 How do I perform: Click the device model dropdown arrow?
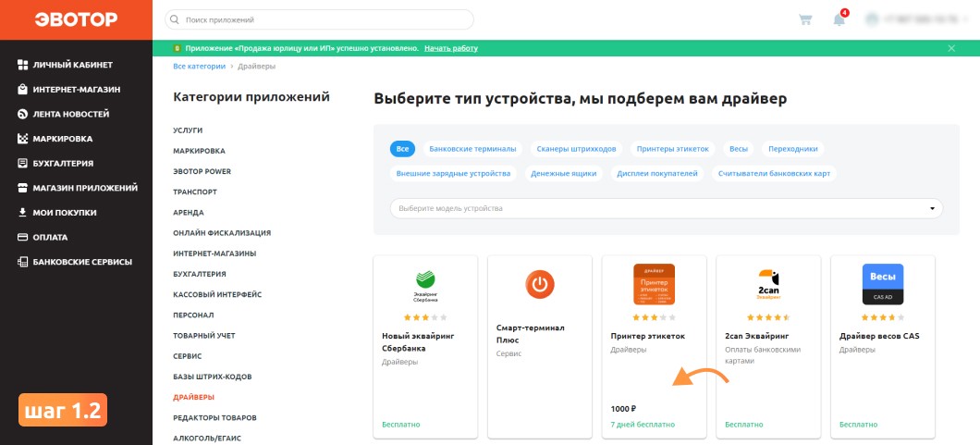[932, 208]
